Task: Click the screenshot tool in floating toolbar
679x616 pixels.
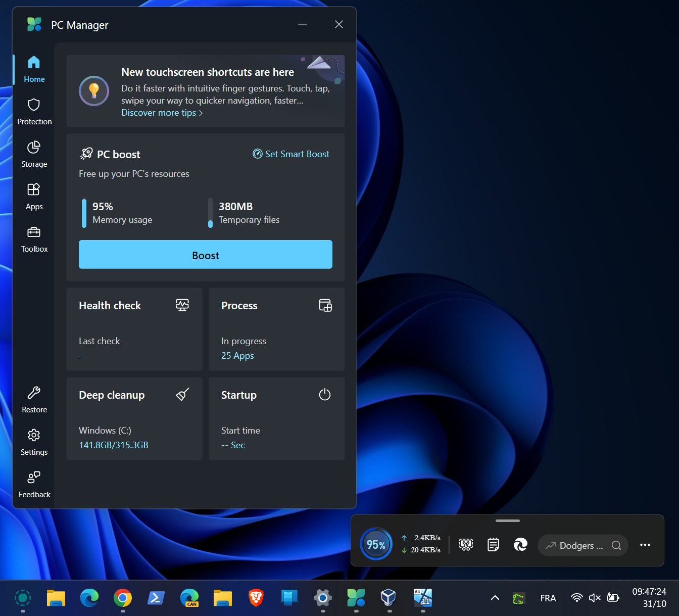Action: click(466, 545)
